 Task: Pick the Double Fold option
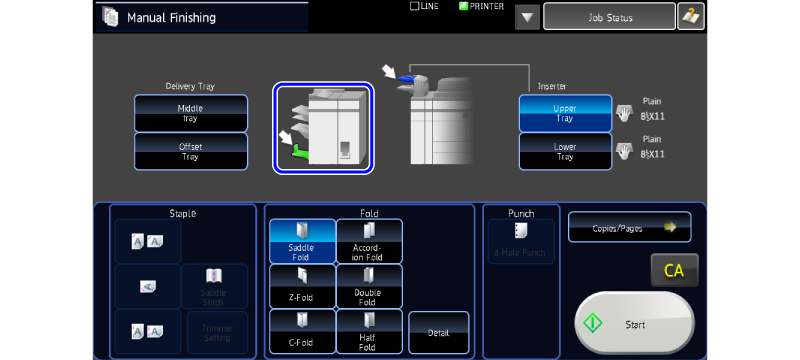coord(369,286)
